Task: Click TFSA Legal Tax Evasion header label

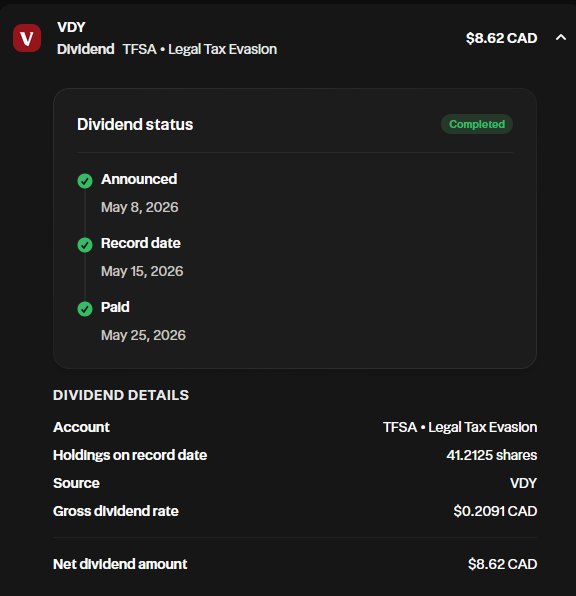Action: click(200, 49)
